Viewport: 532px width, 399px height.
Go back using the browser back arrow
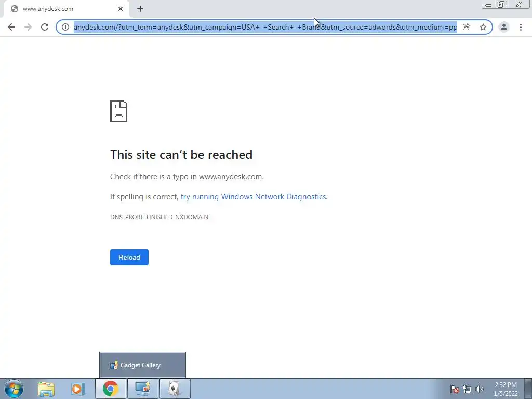click(11, 27)
